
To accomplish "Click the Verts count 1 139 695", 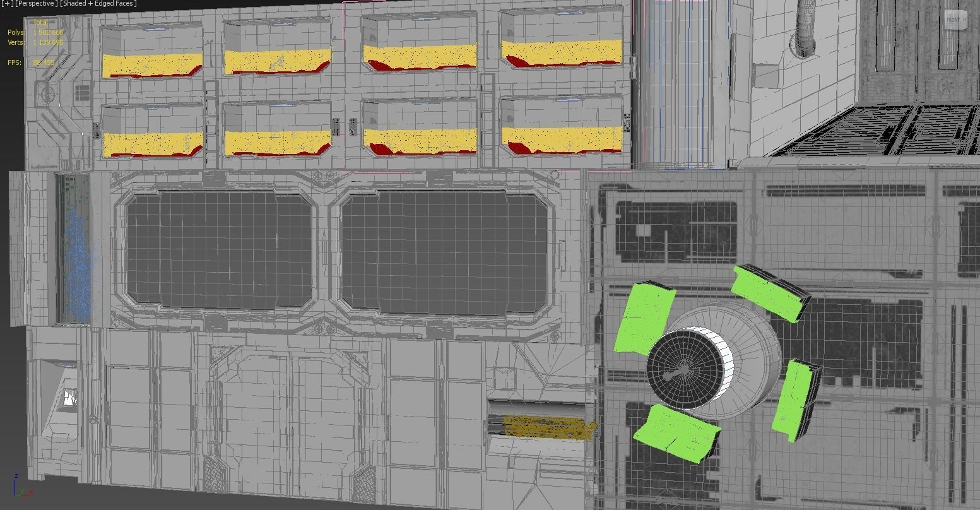I will (x=48, y=42).
